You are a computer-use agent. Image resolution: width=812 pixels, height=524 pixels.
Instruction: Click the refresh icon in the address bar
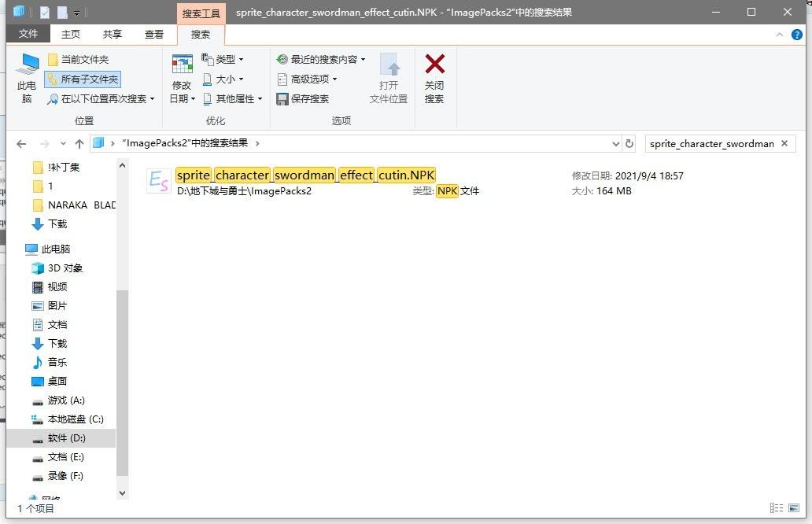pos(629,143)
